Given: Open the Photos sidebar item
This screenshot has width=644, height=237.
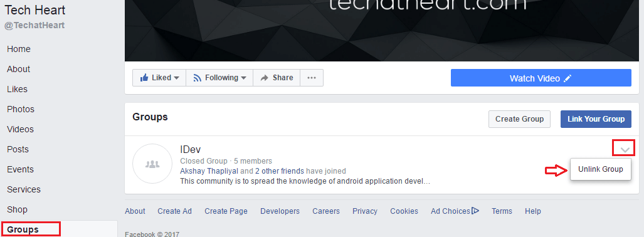Looking at the screenshot, I should (21, 109).
